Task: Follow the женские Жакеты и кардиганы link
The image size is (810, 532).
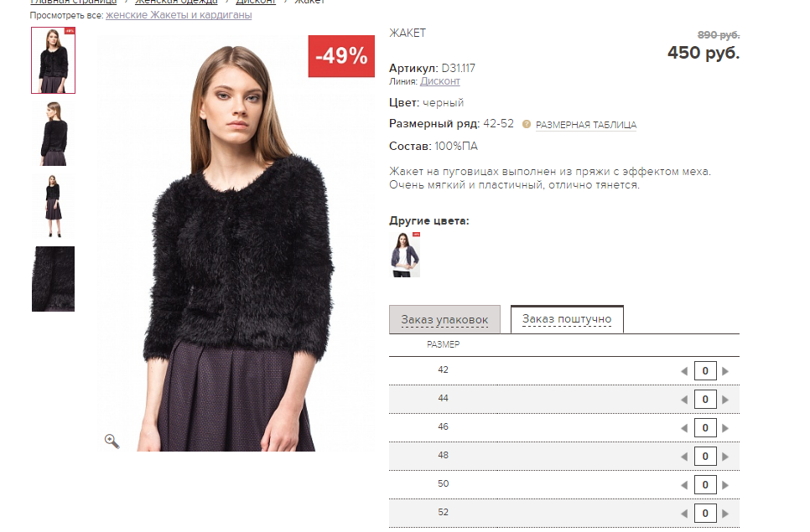Action: [x=179, y=15]
